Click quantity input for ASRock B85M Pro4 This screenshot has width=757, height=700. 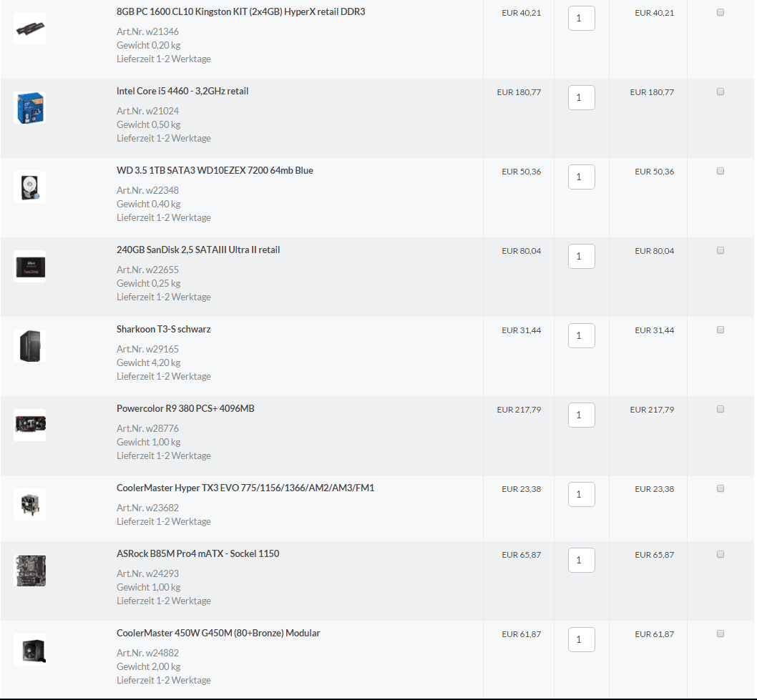click(x=581, y=561)
